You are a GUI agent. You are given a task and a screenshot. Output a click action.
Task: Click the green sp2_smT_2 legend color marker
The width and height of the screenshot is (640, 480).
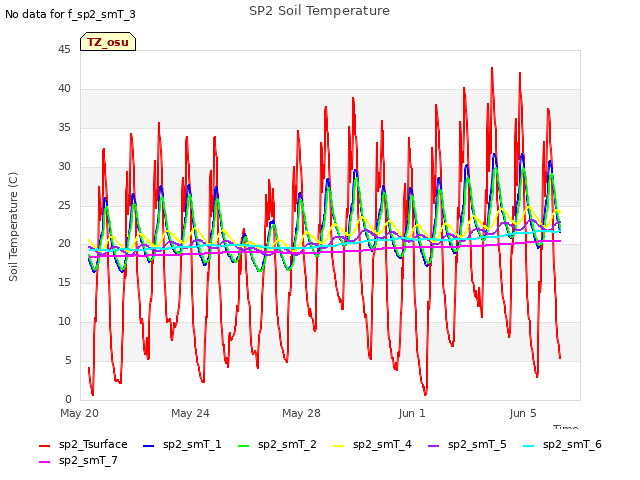pos(244,446)
